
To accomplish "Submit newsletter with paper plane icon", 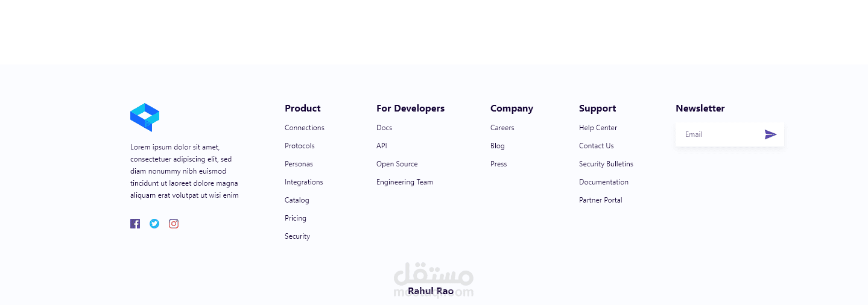I will tap(770, 134).
